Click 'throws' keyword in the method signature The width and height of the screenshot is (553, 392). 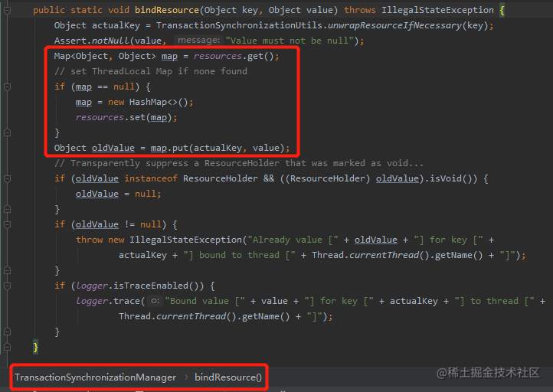coord(360,10)
